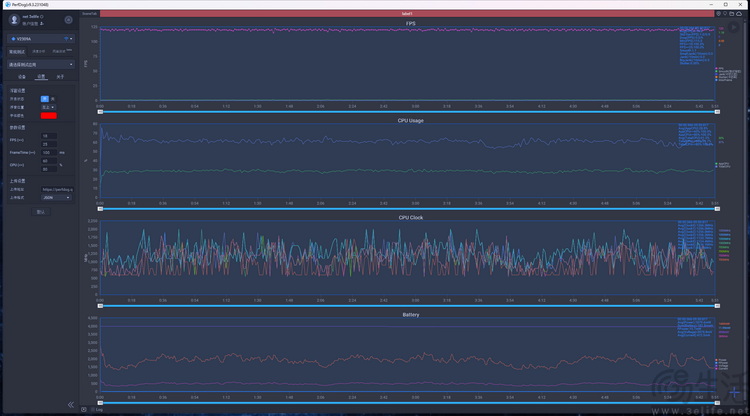Click CPU Clock chart right slider handle

717,306
